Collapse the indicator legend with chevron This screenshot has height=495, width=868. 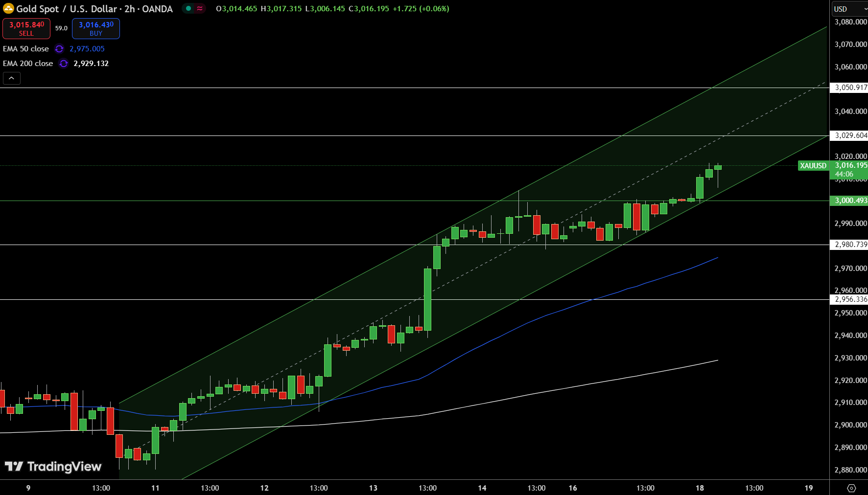(12, 78)
